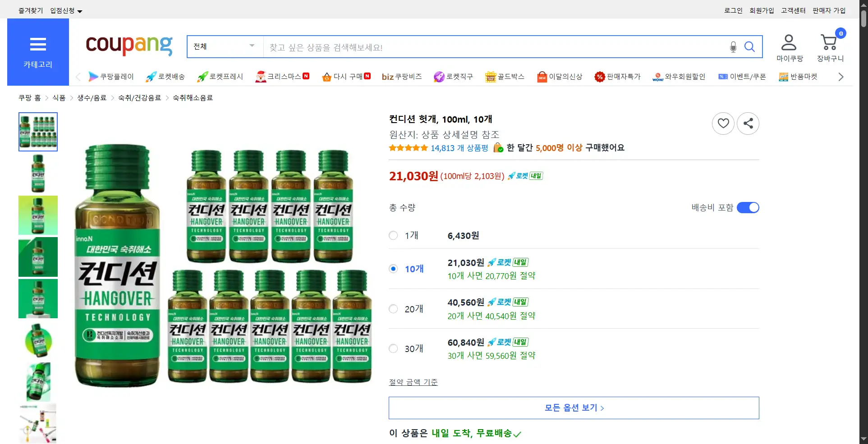Click the share icon button
Image resolution: width=868 pixels, height=444 pixels.
coord(748,123)
